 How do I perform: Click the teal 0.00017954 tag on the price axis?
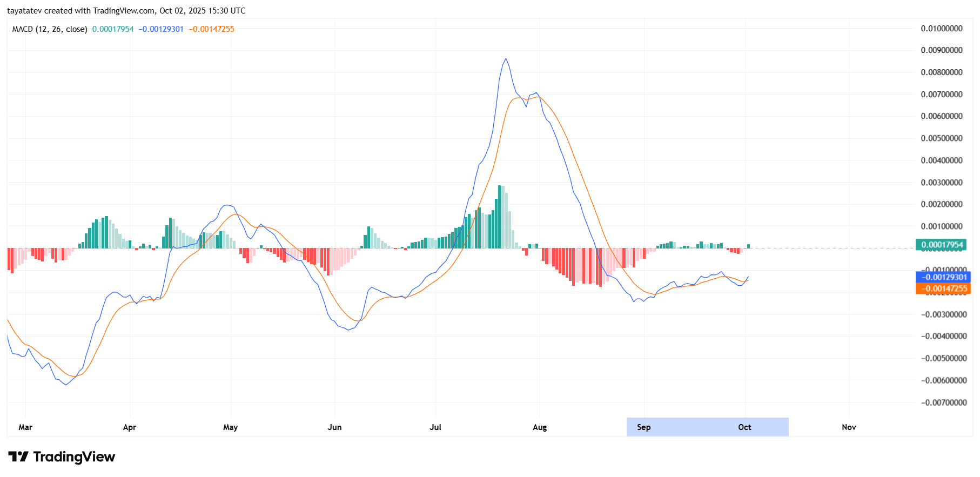(x=942, y=245)
